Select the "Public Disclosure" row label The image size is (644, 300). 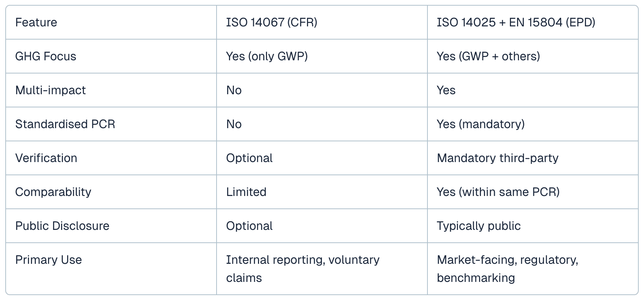62,226
